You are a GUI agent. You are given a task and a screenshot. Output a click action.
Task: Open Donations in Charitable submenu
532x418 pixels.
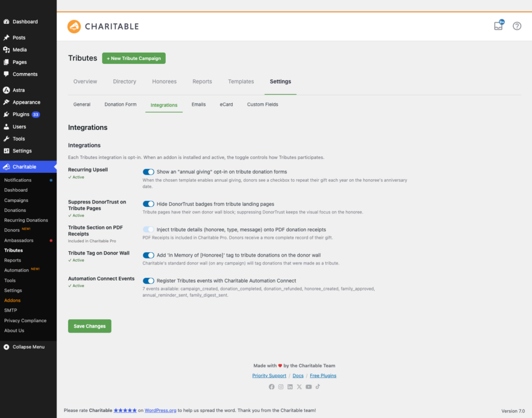click(15, 210)
